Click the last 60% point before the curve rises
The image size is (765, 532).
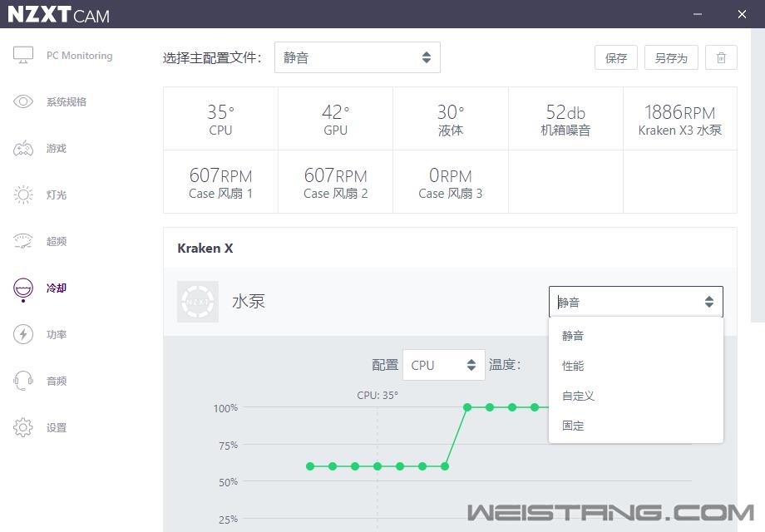pos(445,466)
